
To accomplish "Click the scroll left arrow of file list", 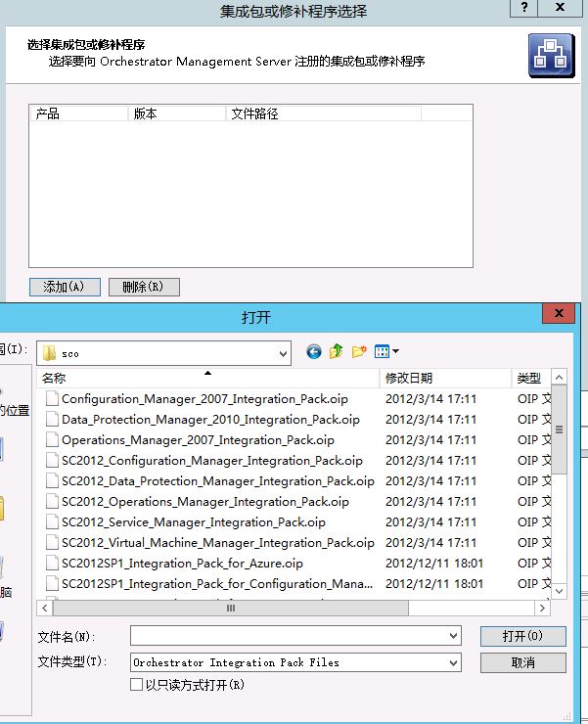I will pyautogui.click(x=44, y=609).
